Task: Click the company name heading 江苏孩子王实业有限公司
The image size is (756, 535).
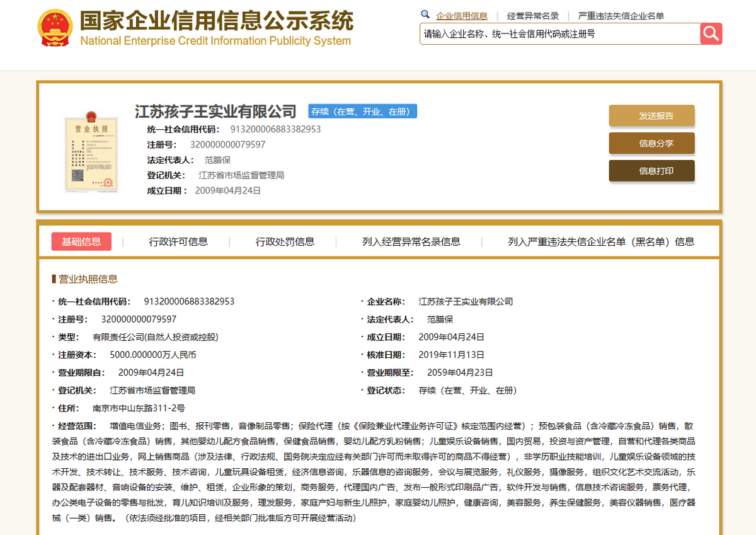Action: pos(215,112)
